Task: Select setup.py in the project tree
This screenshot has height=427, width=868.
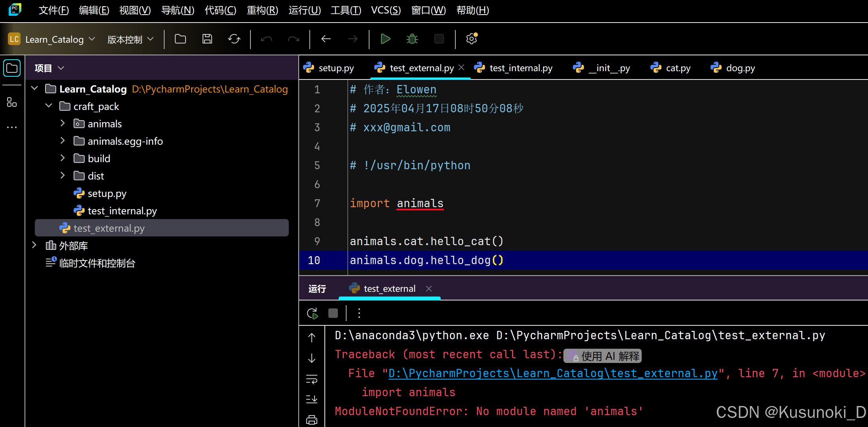Action: coord(107,193)
